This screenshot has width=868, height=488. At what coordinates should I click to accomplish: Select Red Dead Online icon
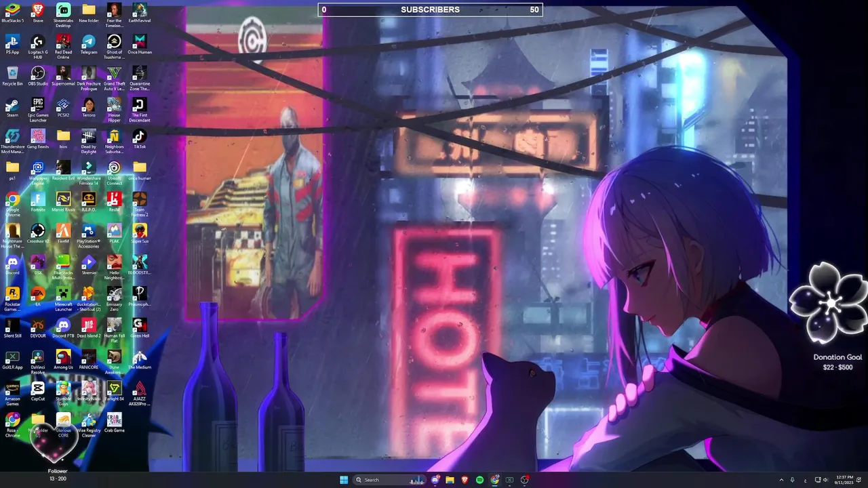63,41
